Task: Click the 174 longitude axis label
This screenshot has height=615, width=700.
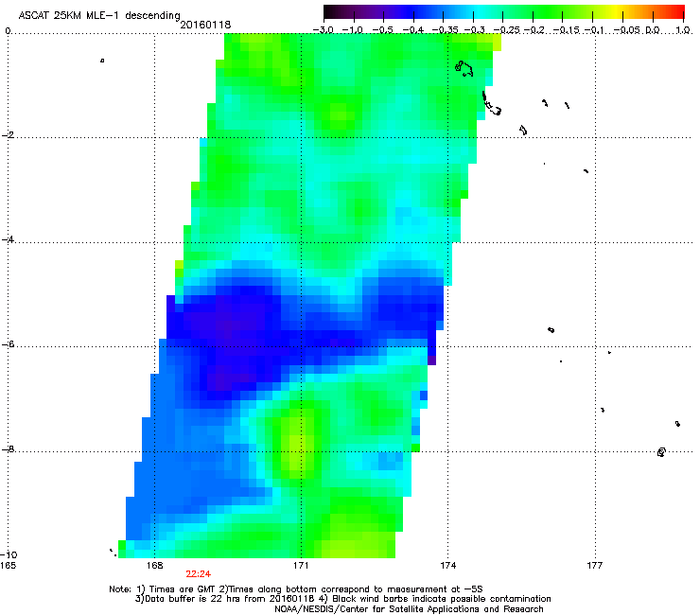Action: tap(447, 566)
